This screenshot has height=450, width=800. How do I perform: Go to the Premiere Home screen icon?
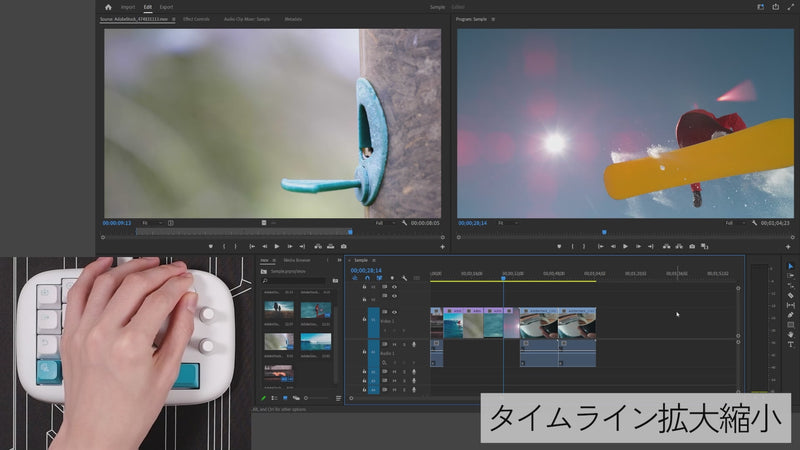click(108, 7)
